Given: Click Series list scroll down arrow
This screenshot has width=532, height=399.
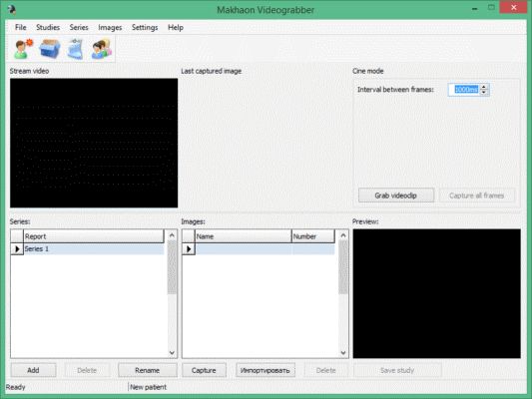Looking at the screenshot, I should [x=172, y=352].
